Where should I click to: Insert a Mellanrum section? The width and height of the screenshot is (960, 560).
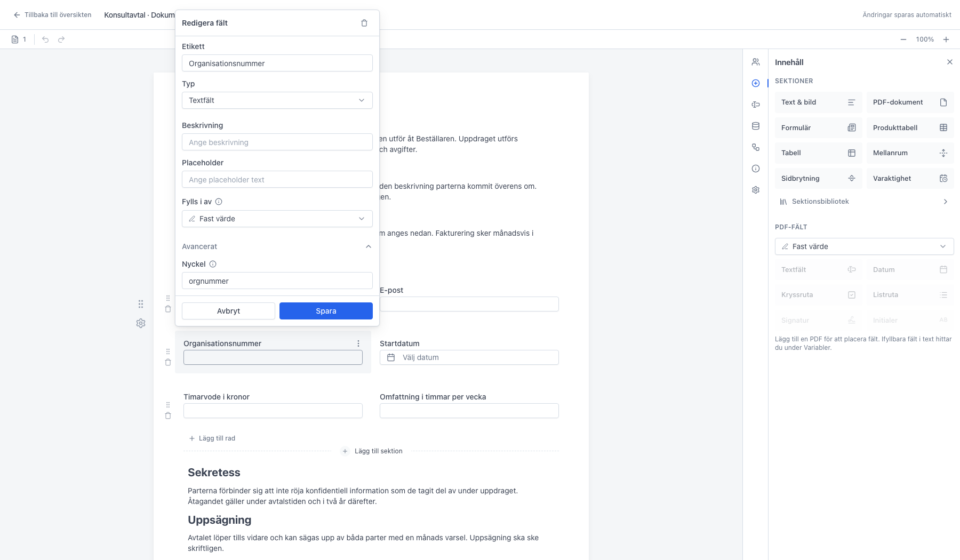pyautogui.click(x=910, y=153)
